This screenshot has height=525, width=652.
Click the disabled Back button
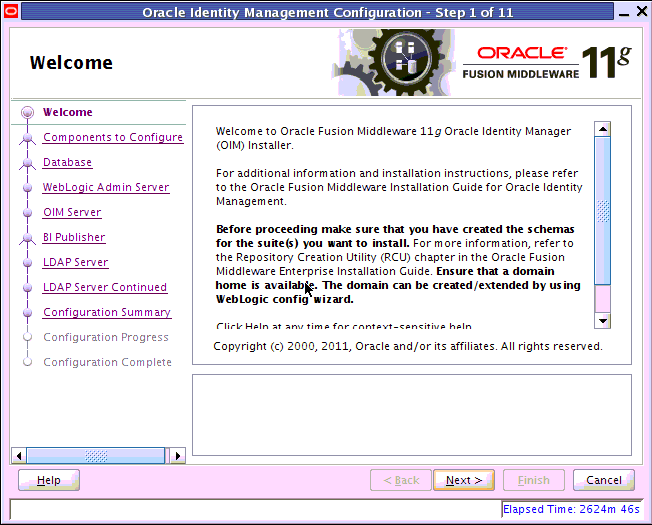click(x=401, y=480)
